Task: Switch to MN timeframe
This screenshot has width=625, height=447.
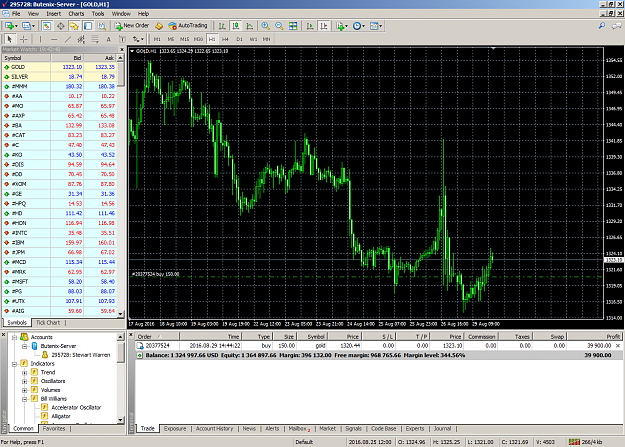Action: [267, 39]
